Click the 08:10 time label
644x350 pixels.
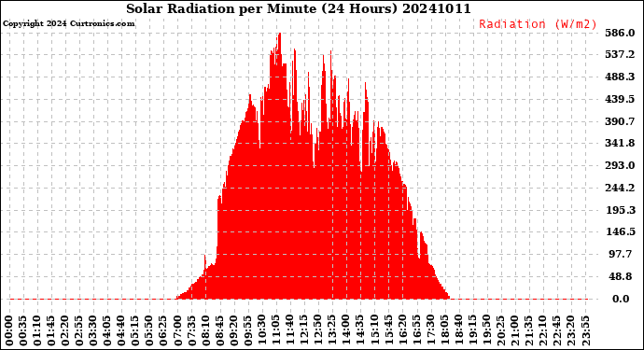point(205,330)
